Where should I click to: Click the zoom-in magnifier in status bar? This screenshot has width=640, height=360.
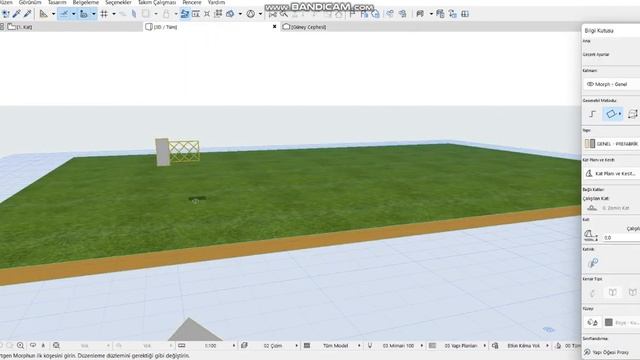click(x=20, y=345)
